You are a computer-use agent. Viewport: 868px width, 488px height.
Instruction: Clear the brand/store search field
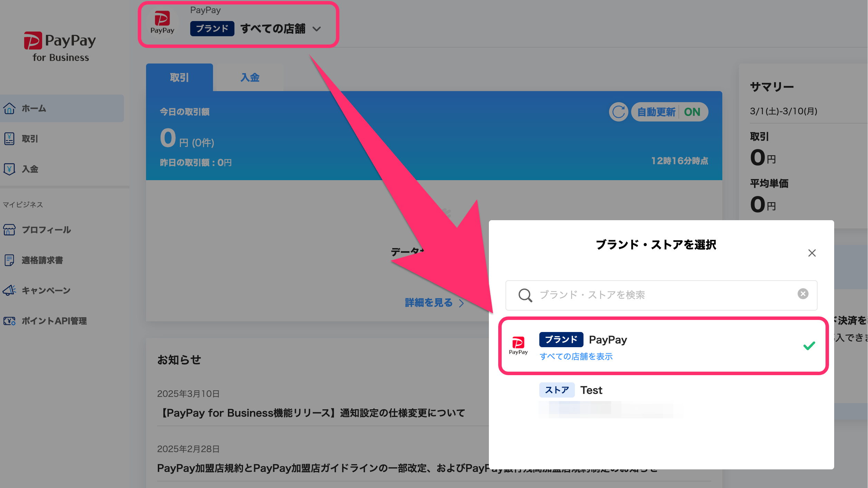(x=803, y=294)
